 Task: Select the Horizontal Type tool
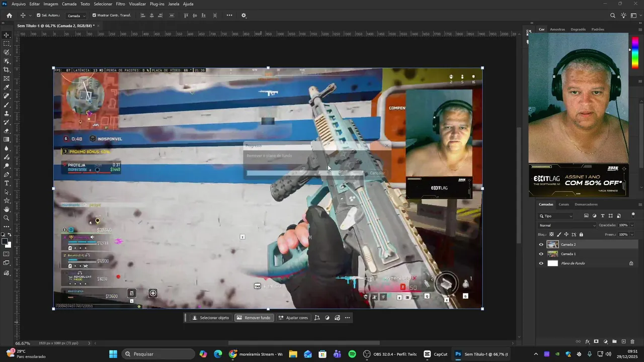tap(7, 183)
